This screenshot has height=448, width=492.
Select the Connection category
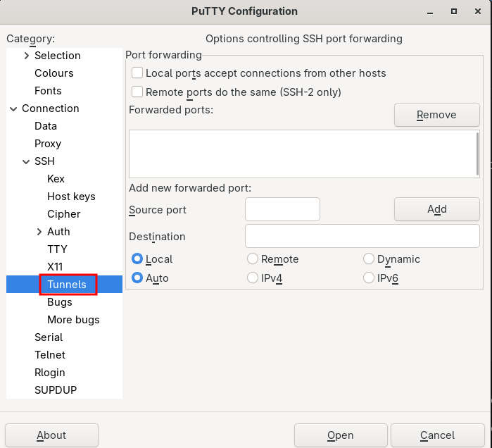click(51, 108)
